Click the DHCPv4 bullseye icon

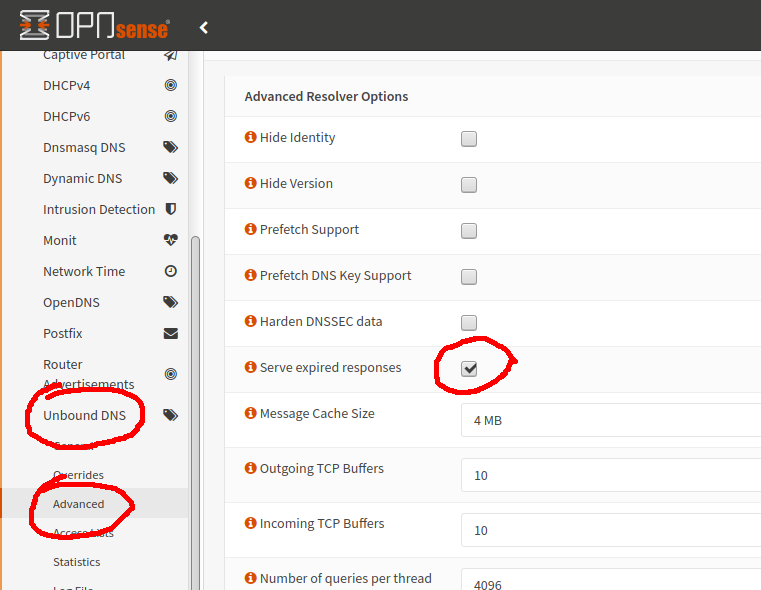pyautogui.click(x=170, y=85)
